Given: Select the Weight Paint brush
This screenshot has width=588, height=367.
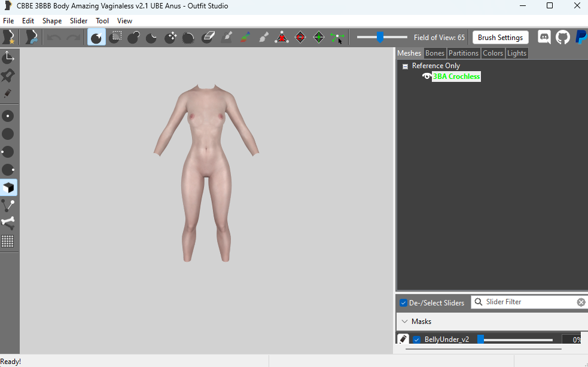Looking at the screenshot, I should point(226,37).
